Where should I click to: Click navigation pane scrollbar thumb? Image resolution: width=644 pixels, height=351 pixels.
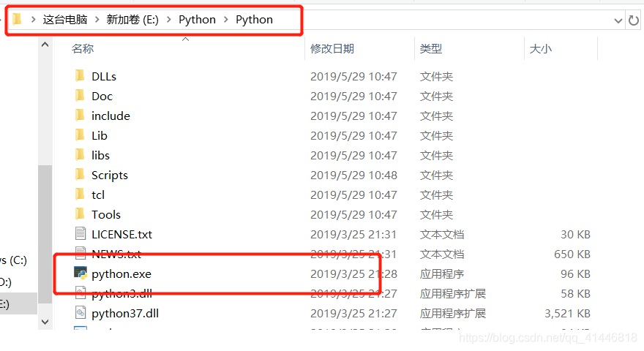point(45,234)
